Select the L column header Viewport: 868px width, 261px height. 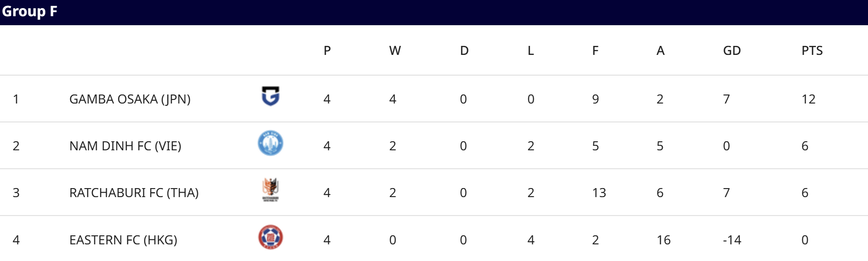(531, 50)
